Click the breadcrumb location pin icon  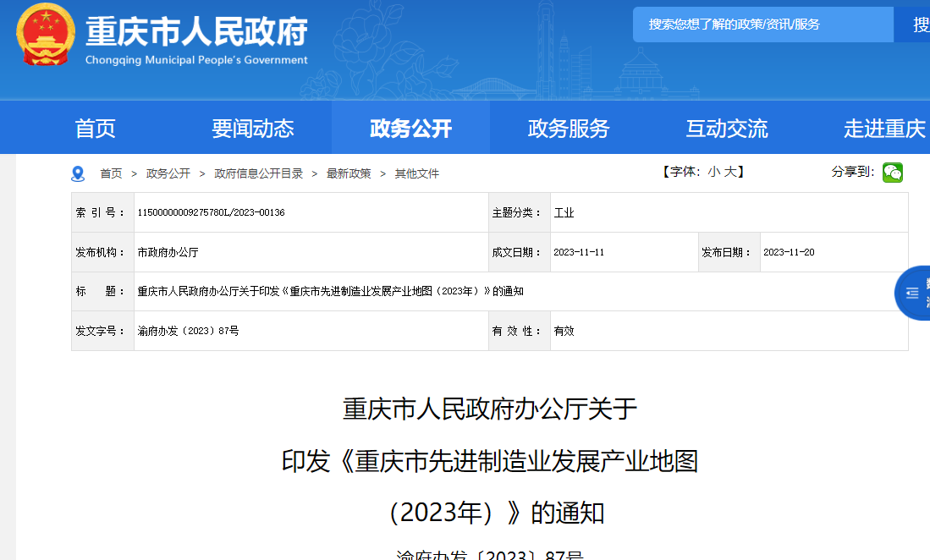(x=79, y=173)
